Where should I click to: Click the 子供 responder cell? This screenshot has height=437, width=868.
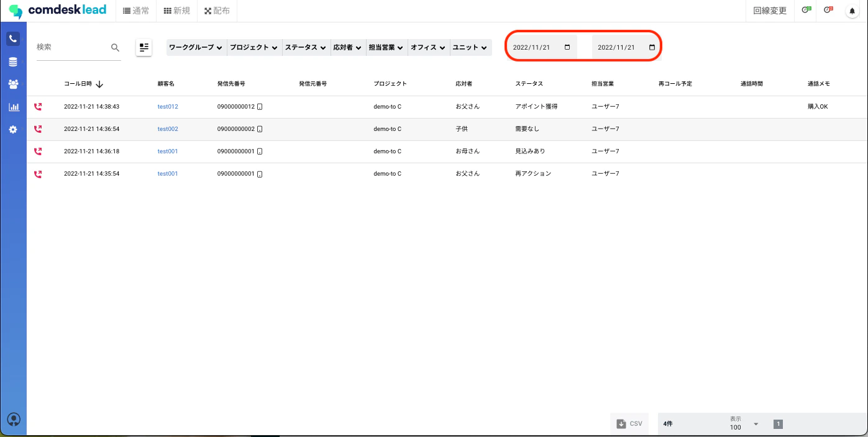462,129
